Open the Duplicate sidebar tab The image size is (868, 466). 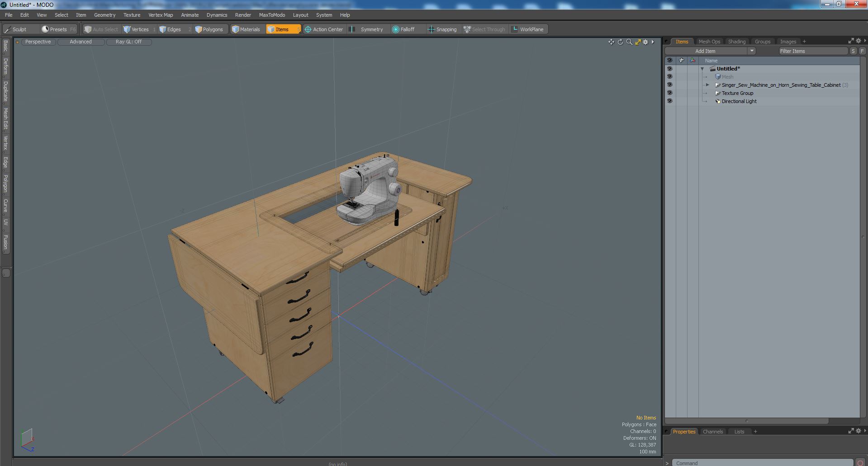(5, 91)
